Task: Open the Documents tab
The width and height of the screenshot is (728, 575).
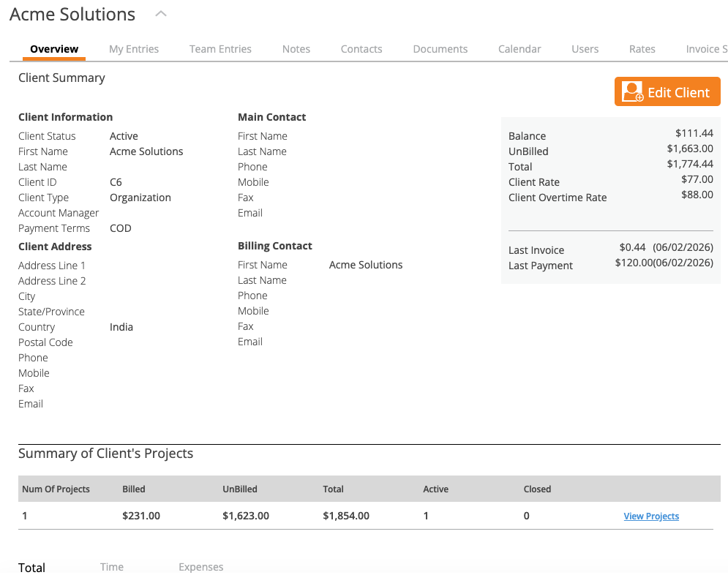Action: 440,49
